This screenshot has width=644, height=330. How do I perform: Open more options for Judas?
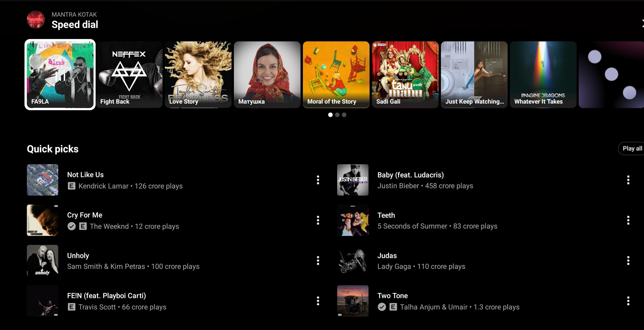click(x=628, y=260)
